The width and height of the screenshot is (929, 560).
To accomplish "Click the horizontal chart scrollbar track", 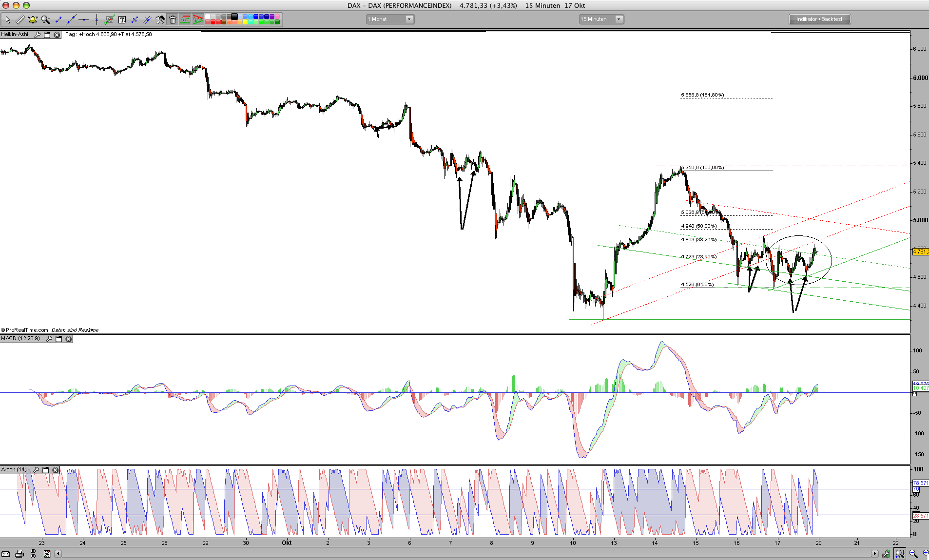I will [466, 554].
